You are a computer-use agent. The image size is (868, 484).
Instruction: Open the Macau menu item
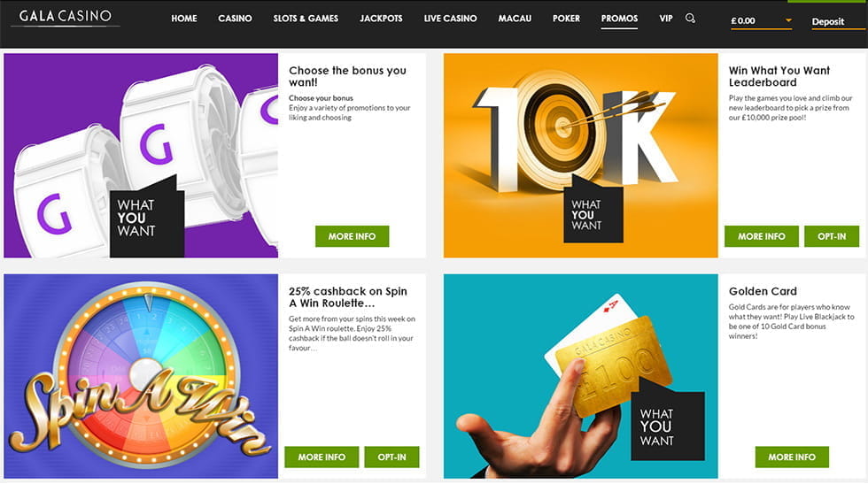515,19
